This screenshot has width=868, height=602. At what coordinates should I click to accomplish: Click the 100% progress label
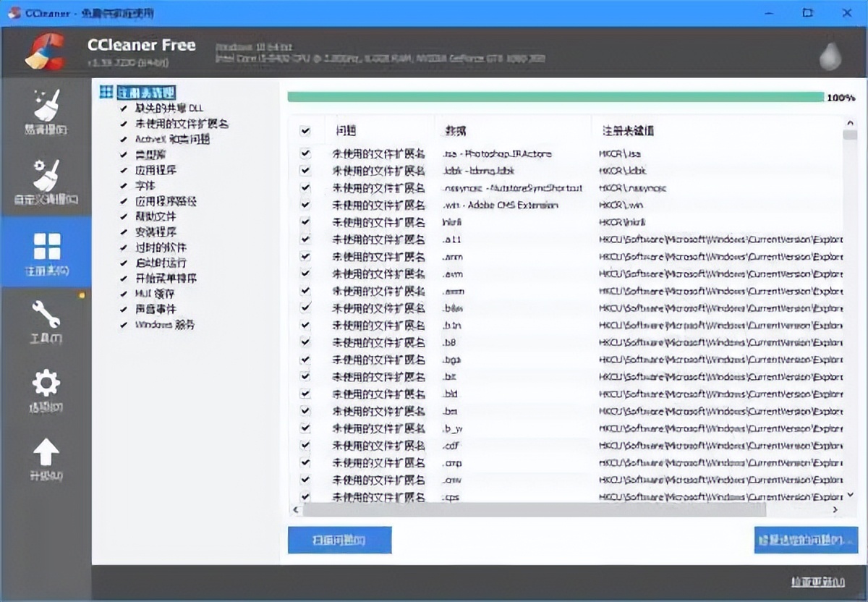[x=841, y=98]
